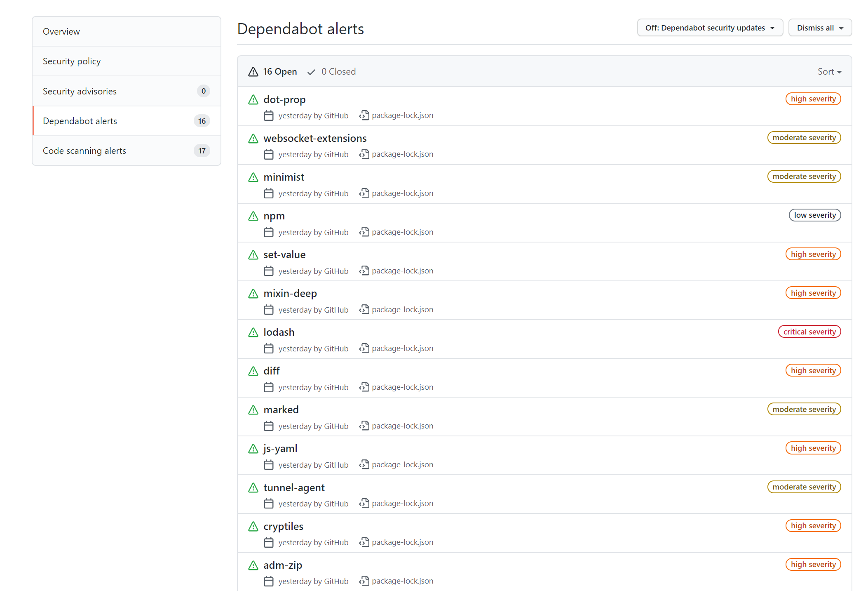Click high severity badge on diff
Viewport: 868px width, 591px height.
pyautogui.click(x=813, y=371)
